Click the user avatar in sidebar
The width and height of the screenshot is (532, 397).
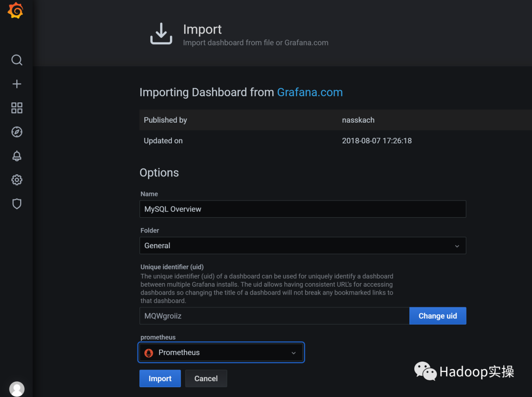[17, 389]
